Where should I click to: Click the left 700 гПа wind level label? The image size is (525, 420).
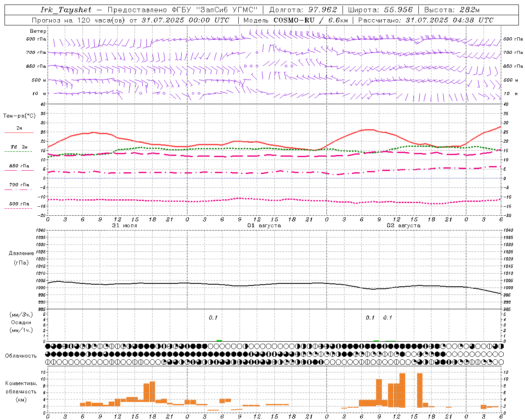36,52
